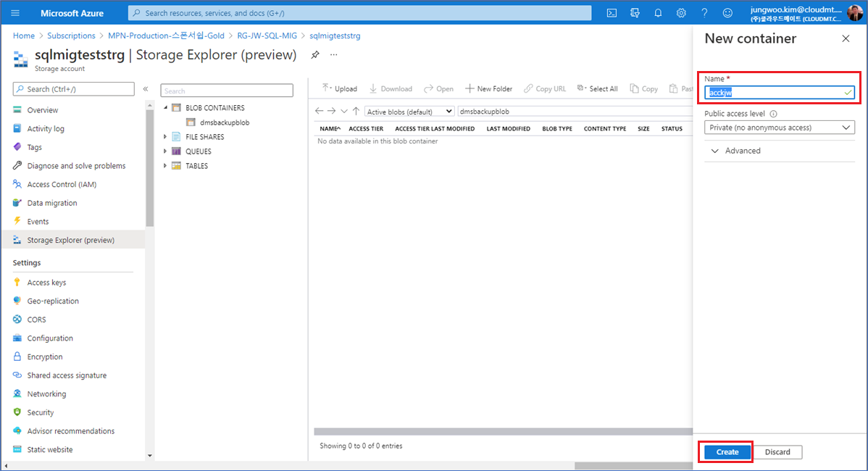Expand the QUEUES tree node

tap(165, 151)
